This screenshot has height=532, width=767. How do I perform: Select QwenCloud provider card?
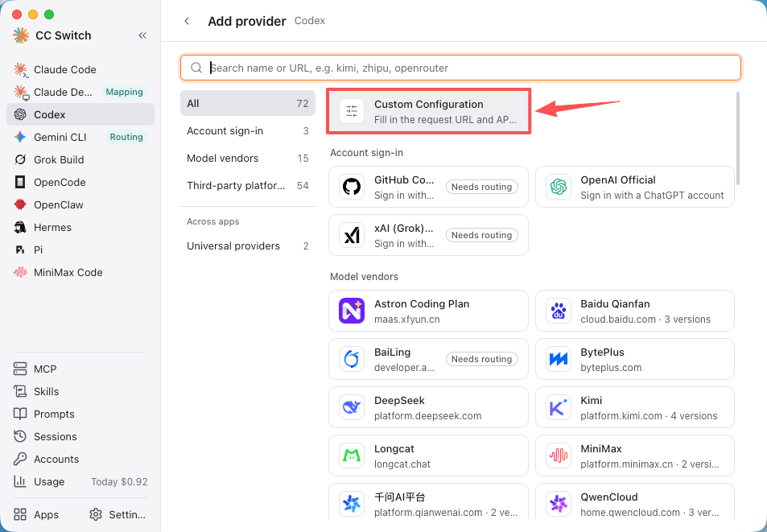click(635, 501)
